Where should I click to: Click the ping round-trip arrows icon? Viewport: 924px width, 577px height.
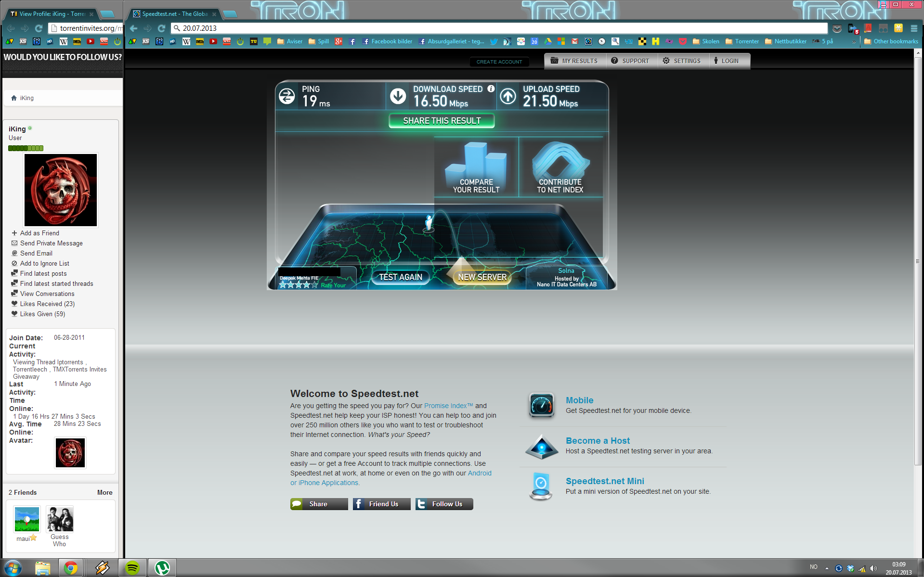click(287, 96)
